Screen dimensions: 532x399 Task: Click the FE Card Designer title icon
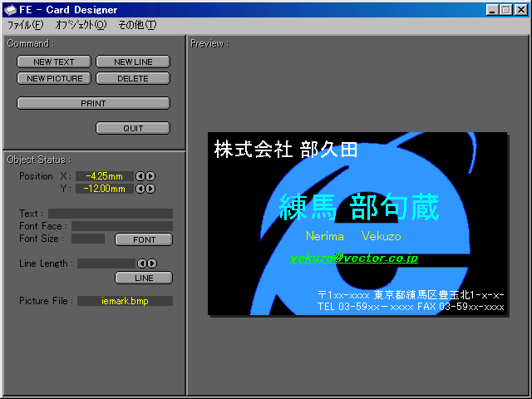click(x=11, y=10)
